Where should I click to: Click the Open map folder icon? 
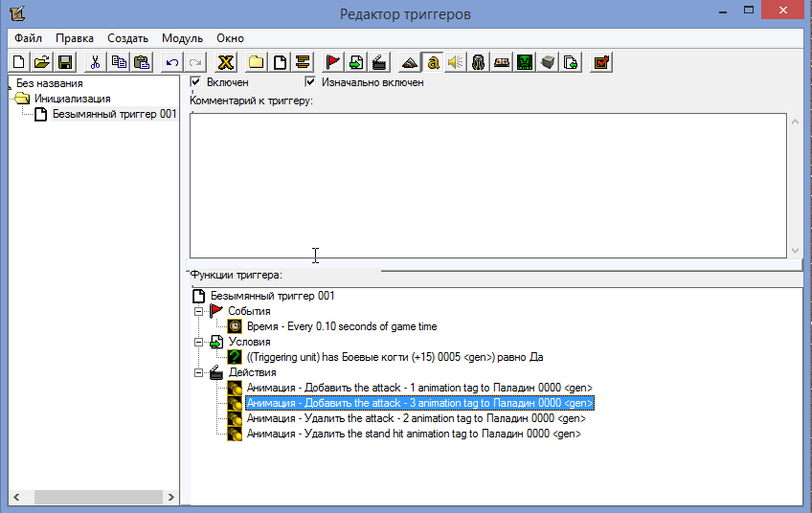(x=42, y=62)
